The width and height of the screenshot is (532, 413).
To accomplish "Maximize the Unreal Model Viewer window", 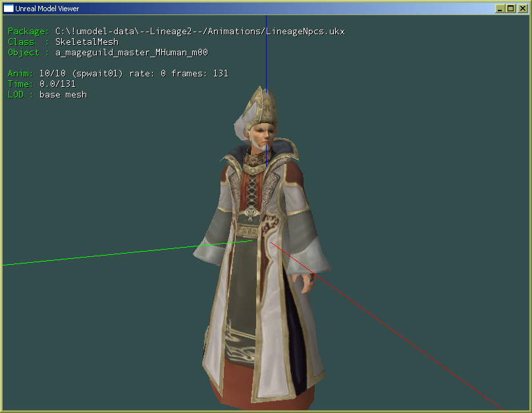I will point(511,9).
